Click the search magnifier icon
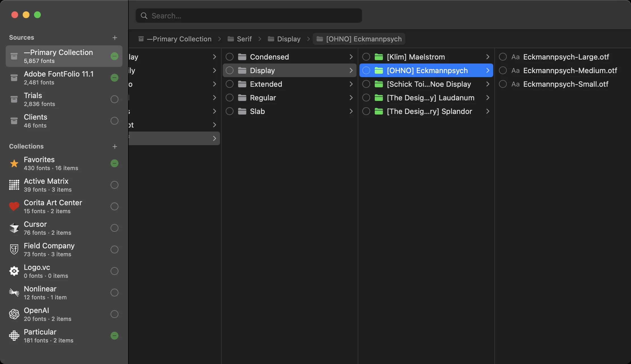This screenshot has width=631, height=364. click(x=144, y=16)
